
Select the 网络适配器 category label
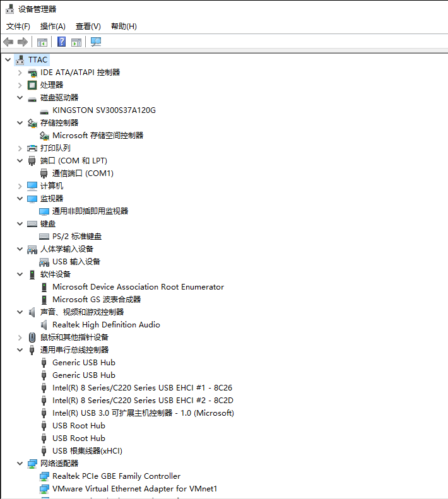tap(59, 464)
